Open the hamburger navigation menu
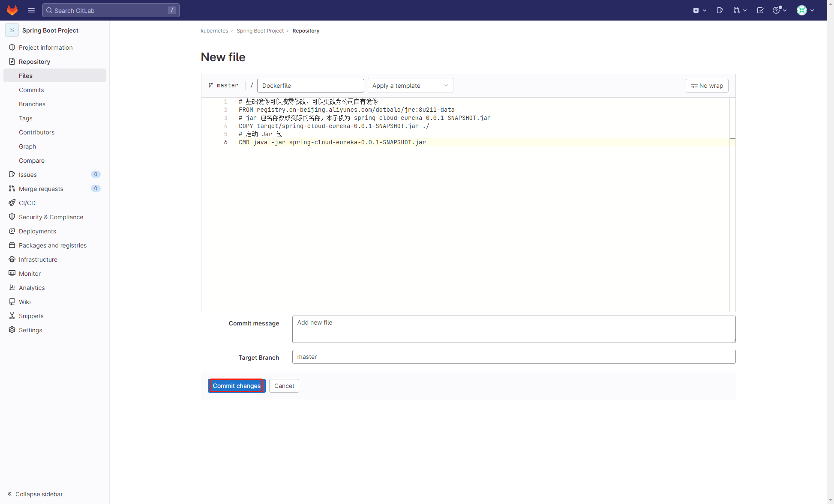 [31, 10]
